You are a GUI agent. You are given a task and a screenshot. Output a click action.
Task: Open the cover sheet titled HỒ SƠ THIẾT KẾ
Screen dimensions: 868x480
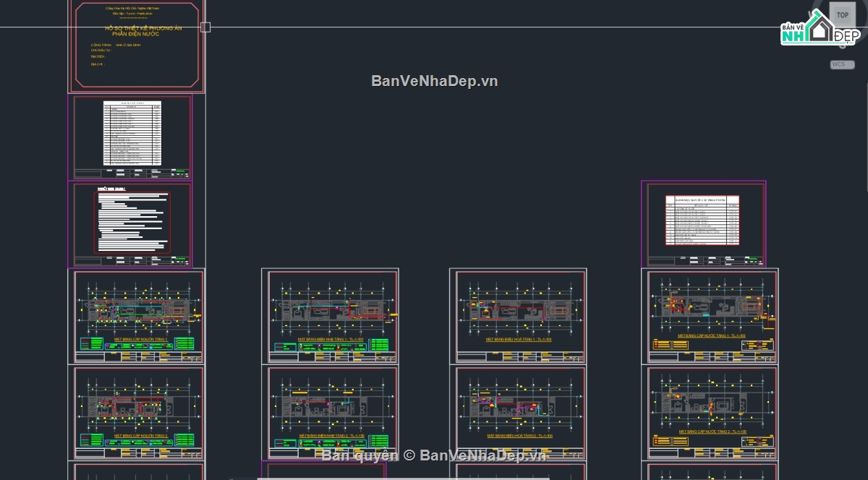(137, 46)
